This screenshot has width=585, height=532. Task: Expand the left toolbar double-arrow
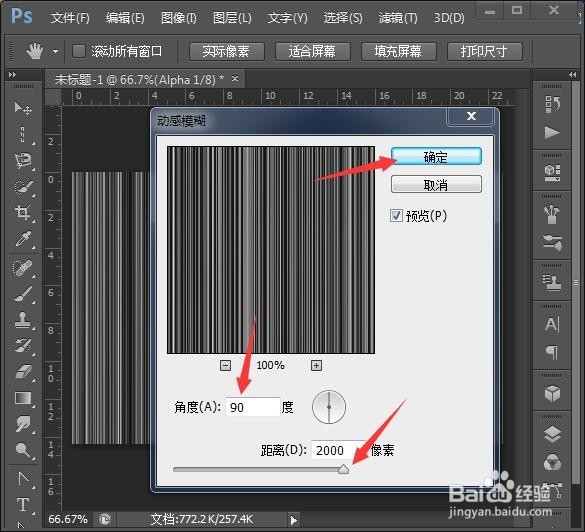(x=12, y=75)
